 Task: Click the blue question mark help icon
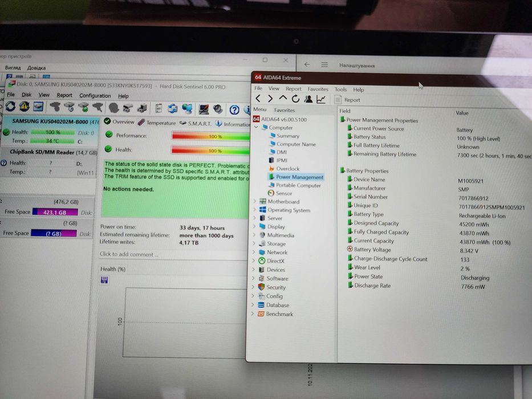pos(234,109)
